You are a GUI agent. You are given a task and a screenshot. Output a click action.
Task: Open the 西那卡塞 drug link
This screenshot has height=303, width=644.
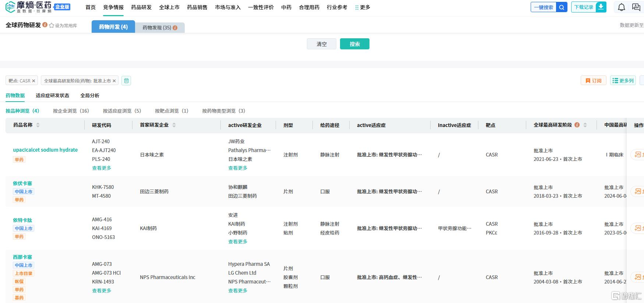click(22, 257)
